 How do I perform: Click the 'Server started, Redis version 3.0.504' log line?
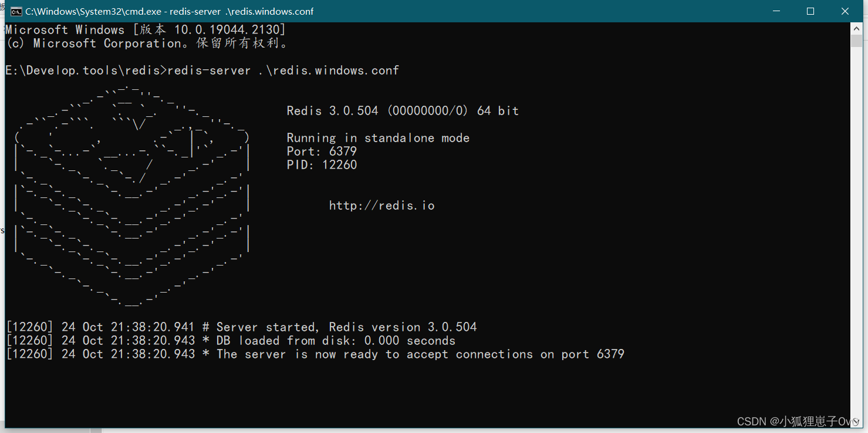[241, 327]
